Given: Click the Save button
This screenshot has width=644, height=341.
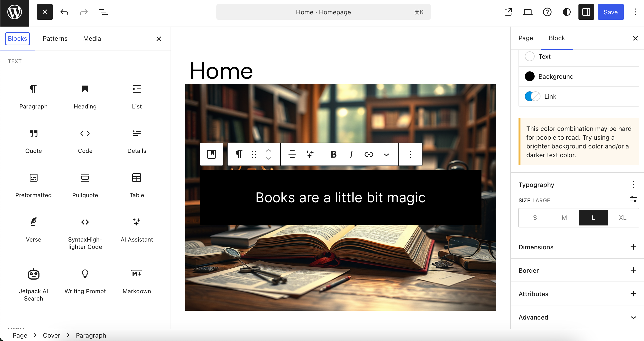Looking at the screenshot, I should (x=611, y=12).
